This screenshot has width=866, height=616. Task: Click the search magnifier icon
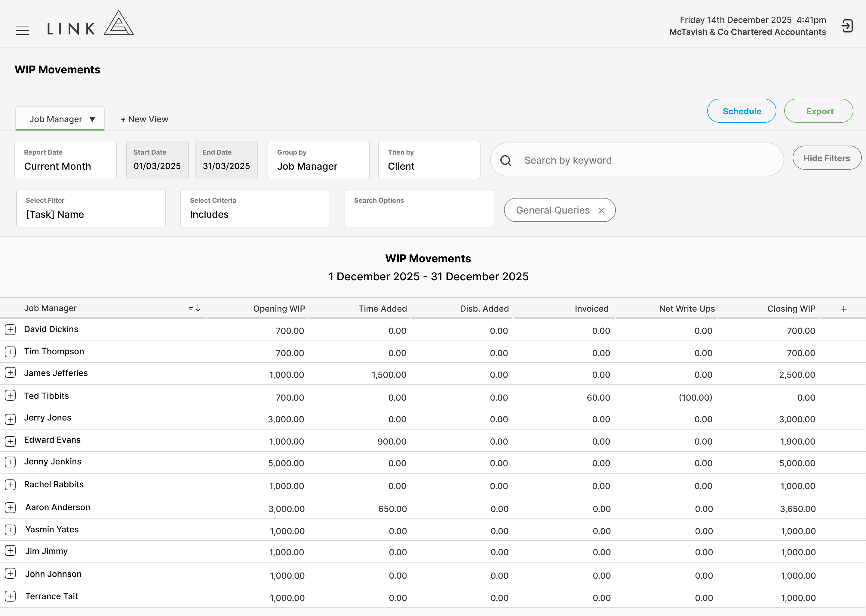pos(505,160)
